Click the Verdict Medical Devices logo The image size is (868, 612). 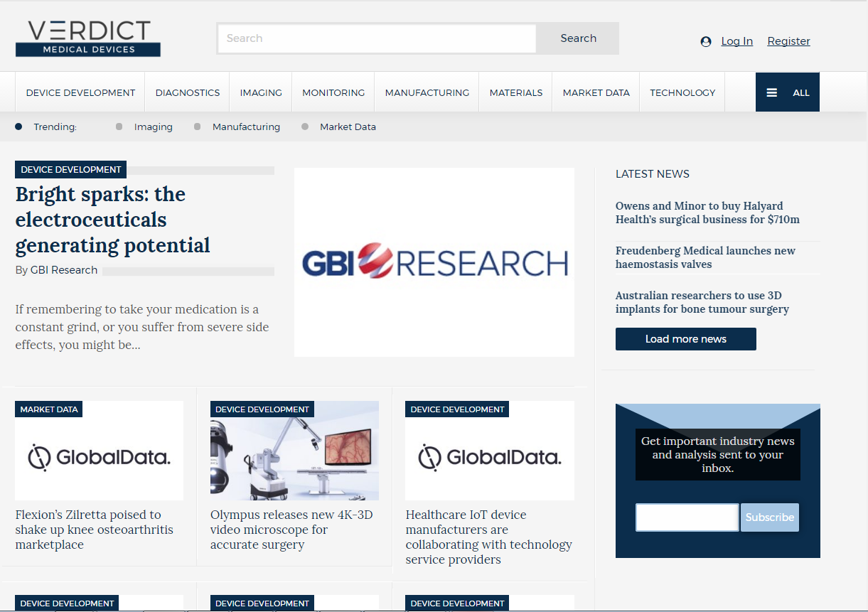(x=87, y=38)
